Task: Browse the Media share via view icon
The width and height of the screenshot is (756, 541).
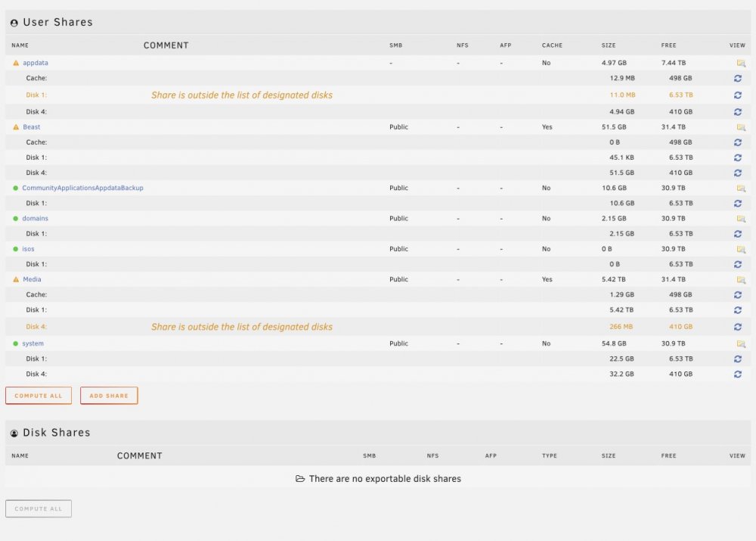Action: click(741, 279)
